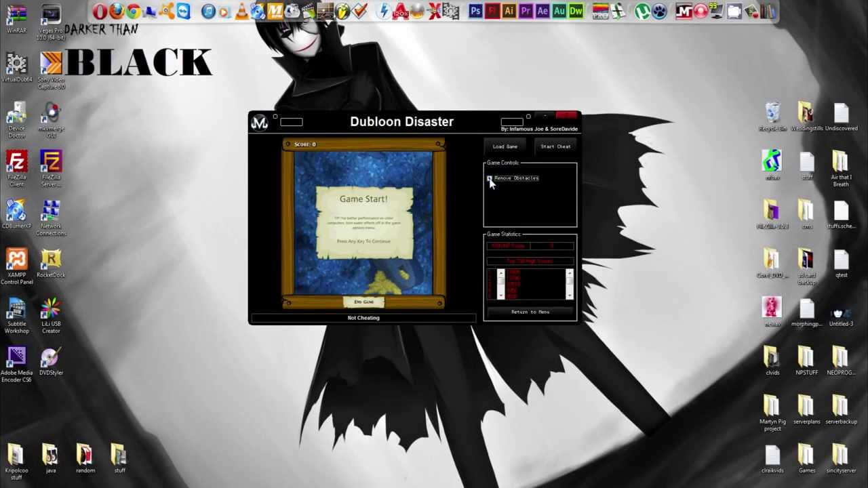Select the NPSTUFF folder
The width and height of the screenshot is (868, 488).
[806, 360]
